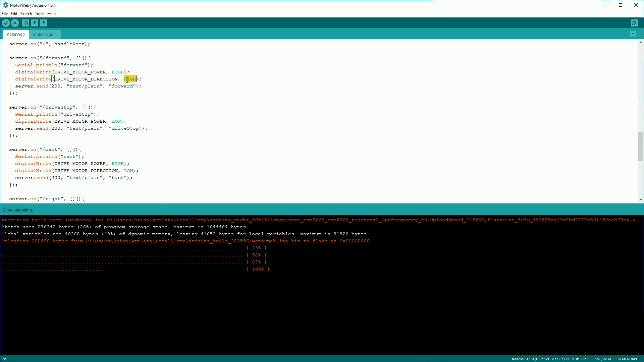Open the Help menu
Screen dimensions: 644x362
[51, 14]
